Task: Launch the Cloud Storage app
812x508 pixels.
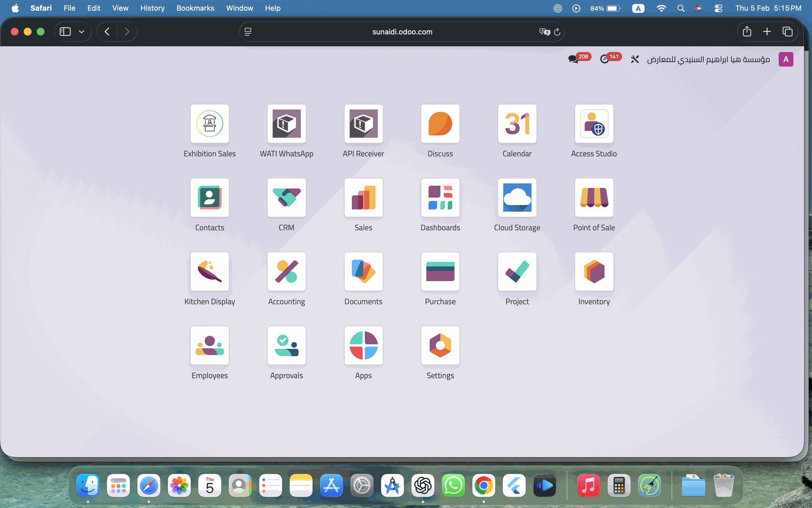Action: pyautogui.click(x=517, y=198)
